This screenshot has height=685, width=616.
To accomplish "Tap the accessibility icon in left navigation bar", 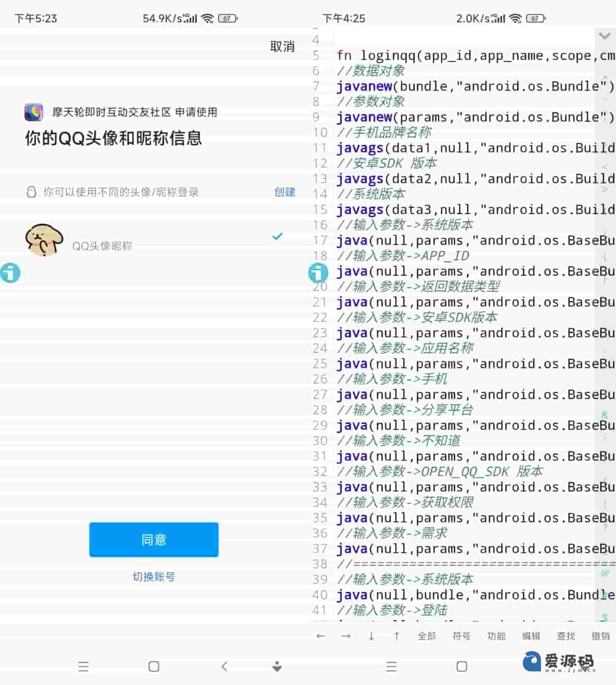I will point(277,667).
